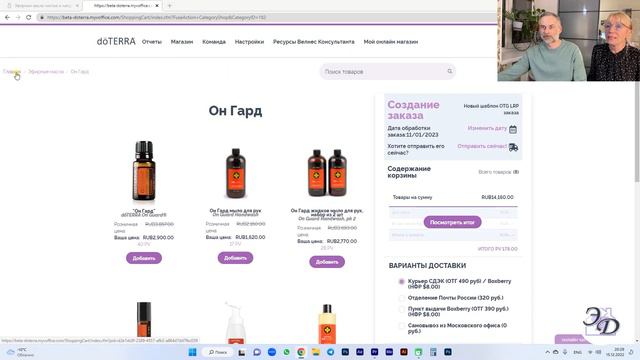Add Он Гард мыло для рук to cart
Viewport: 640px width, 360px height.
235,258
